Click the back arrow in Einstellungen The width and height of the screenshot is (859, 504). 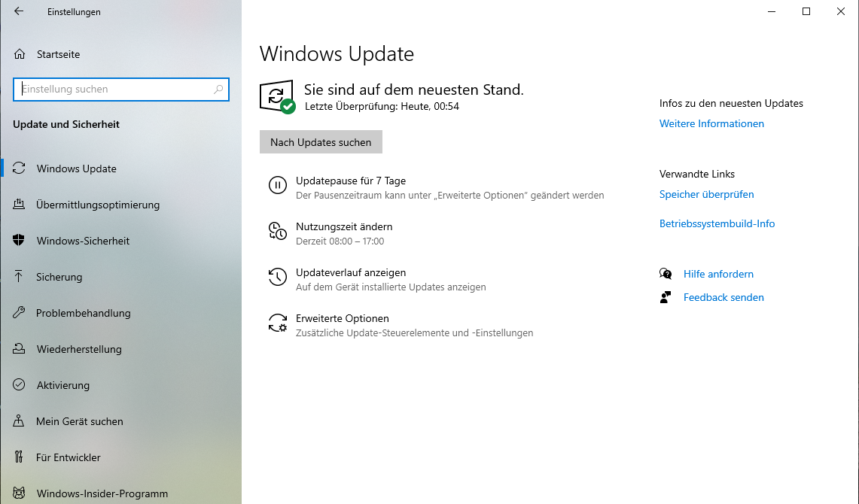tap(19, 11)
